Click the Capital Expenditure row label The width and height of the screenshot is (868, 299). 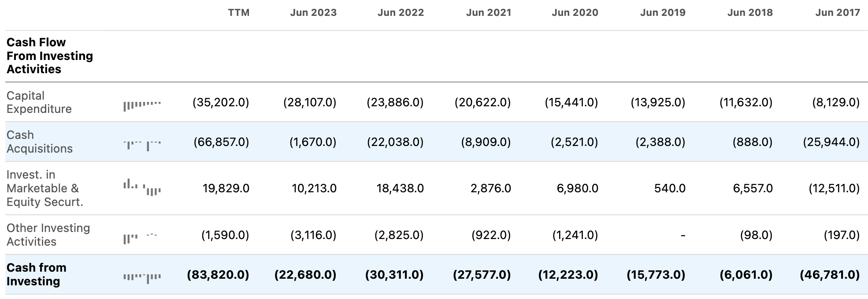click(39, 102)
